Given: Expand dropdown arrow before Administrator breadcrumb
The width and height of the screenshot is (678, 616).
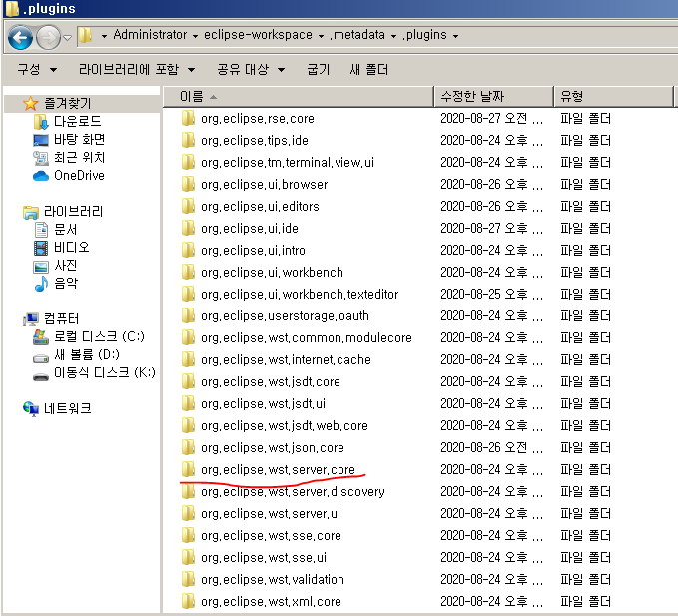Looking at the screenshot, I should (104, 36).
